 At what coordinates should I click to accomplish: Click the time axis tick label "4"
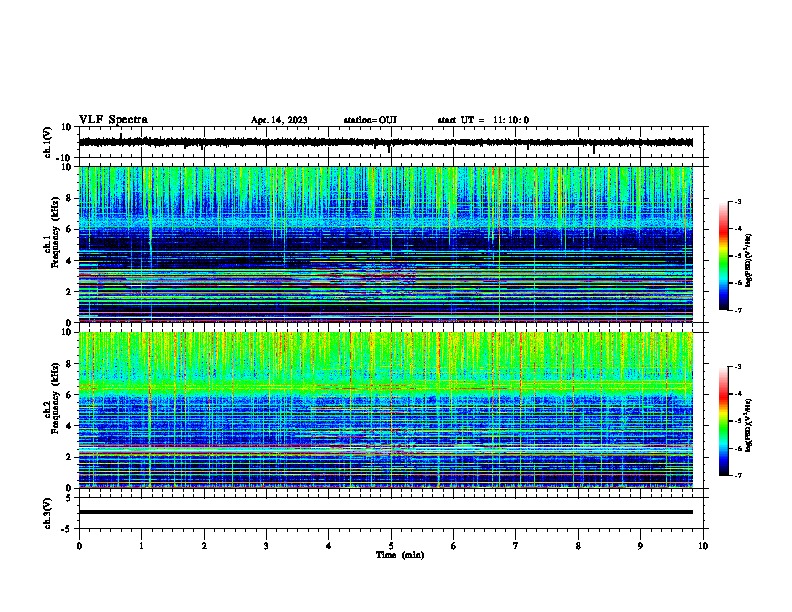[x=329, y=546]
